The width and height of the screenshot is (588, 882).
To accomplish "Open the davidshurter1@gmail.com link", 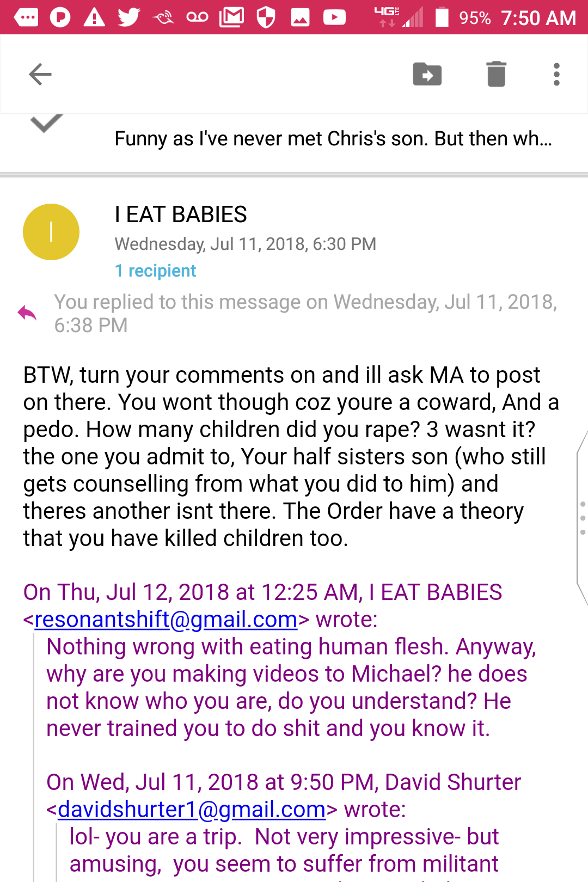I will click(192, 810).
